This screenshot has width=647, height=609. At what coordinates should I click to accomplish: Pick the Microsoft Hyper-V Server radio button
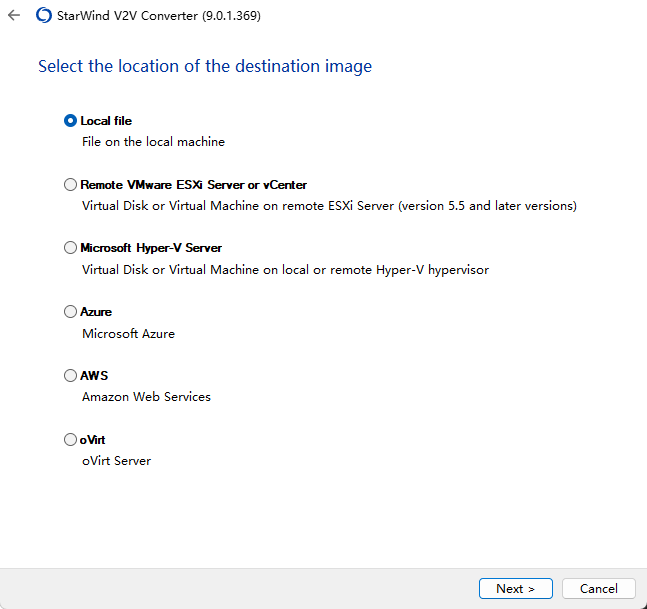(70, 248)
